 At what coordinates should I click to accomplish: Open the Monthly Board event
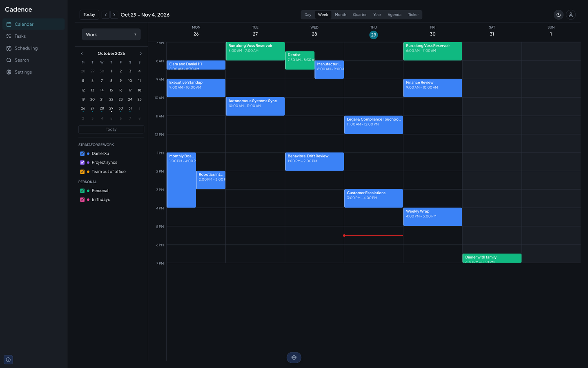click(181, 180)
